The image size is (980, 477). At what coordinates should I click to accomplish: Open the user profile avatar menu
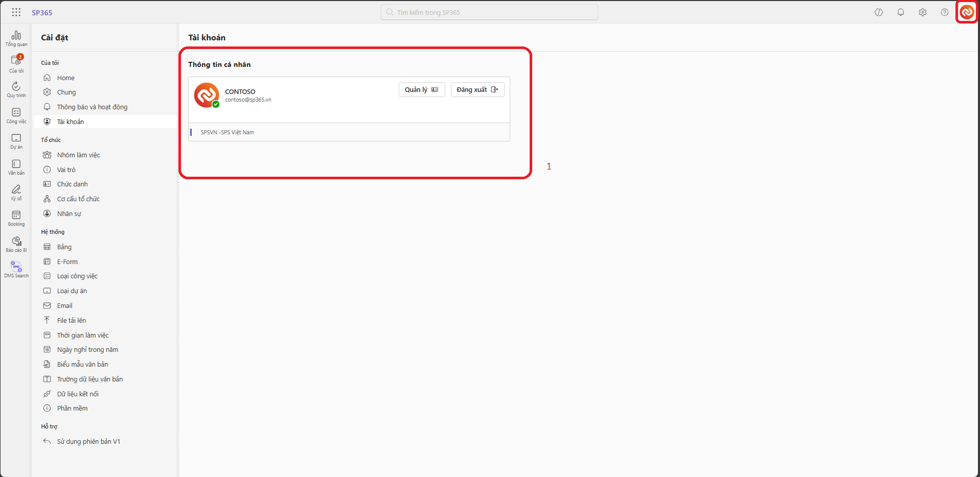(966, 12)
